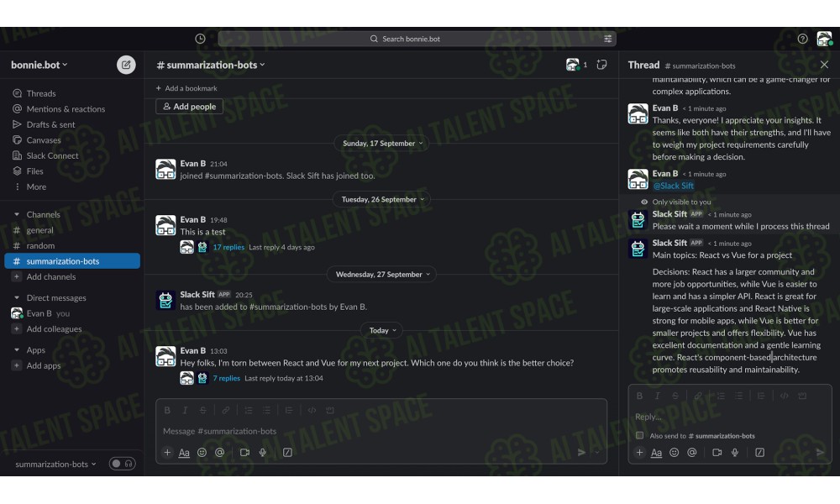
Task: Close the Thread panel
Action: coord(824,65)
